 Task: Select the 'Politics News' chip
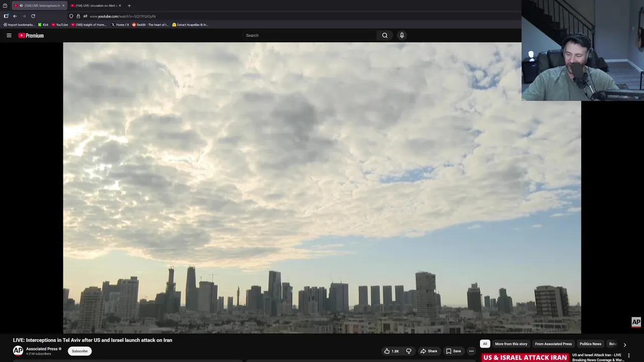point(590,344)
